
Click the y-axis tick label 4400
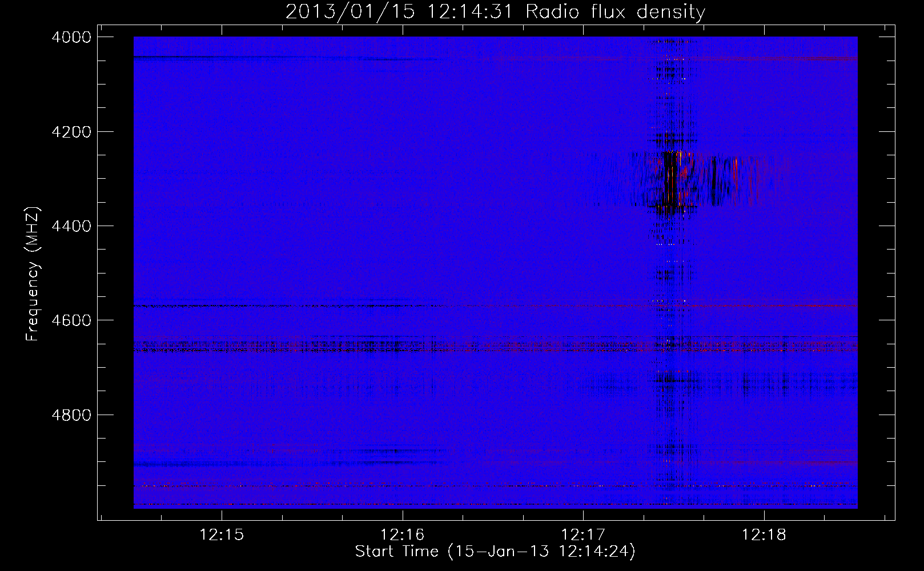tap(71, 226)
